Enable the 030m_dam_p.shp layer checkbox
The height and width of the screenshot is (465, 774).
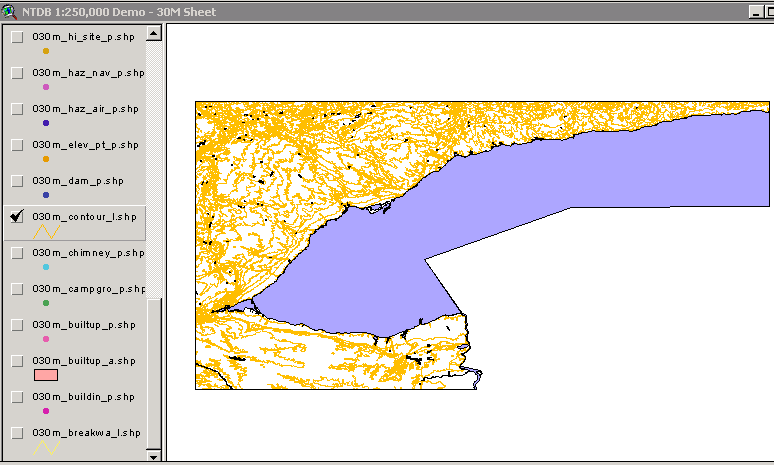coord(17,181)
